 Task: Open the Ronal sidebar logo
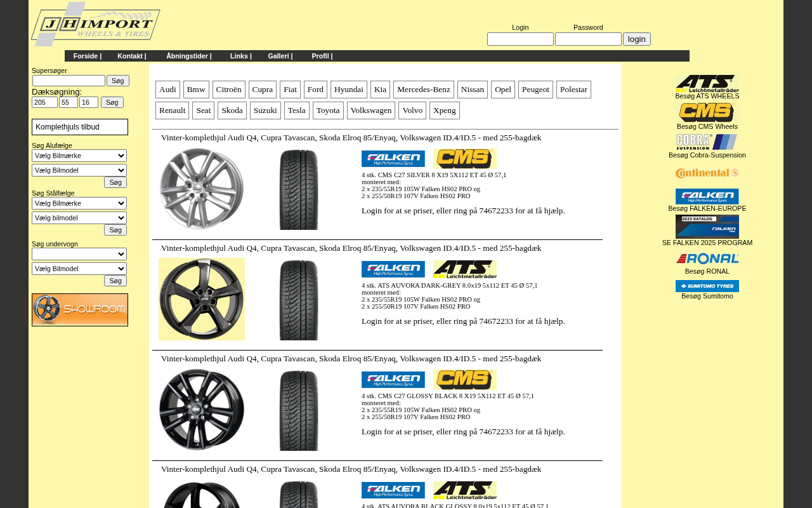pos(707,258)
